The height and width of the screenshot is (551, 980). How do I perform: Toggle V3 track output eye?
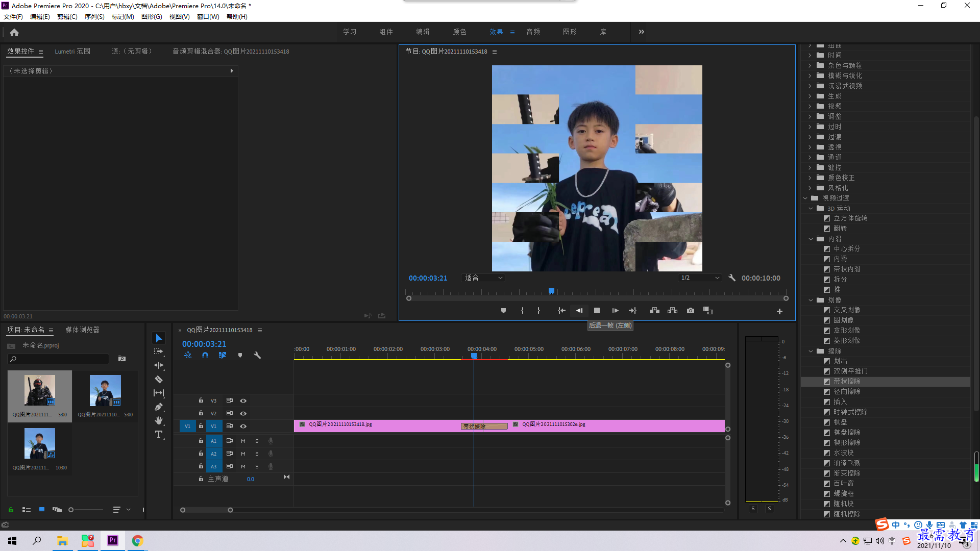(x=243, y=401)
